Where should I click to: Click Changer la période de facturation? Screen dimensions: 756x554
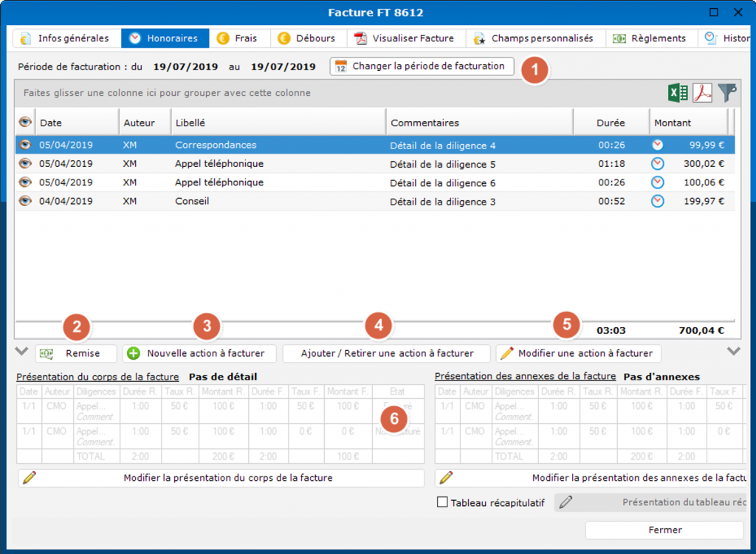click(422, 66)
